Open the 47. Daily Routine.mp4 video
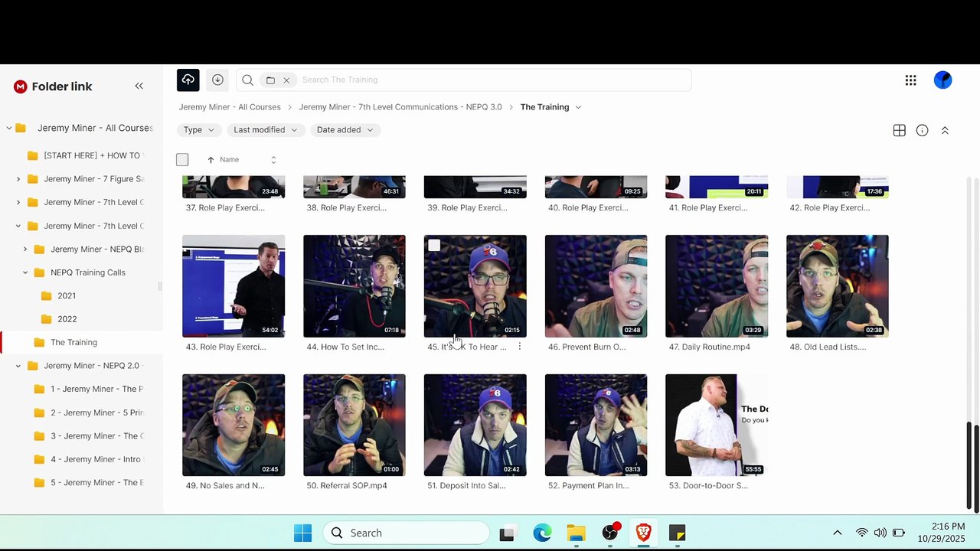This screenshot has height=551, width=980. 717,286
